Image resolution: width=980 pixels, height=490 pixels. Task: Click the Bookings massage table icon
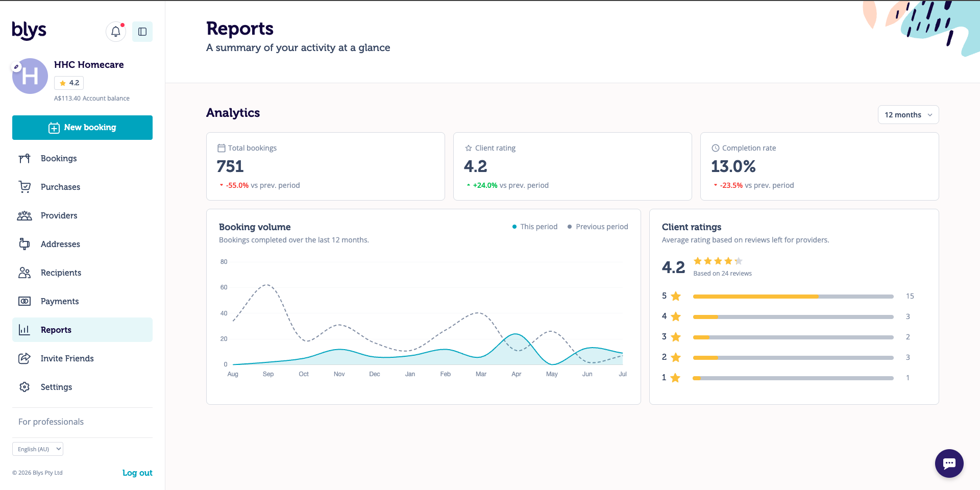tap(24, 158)
